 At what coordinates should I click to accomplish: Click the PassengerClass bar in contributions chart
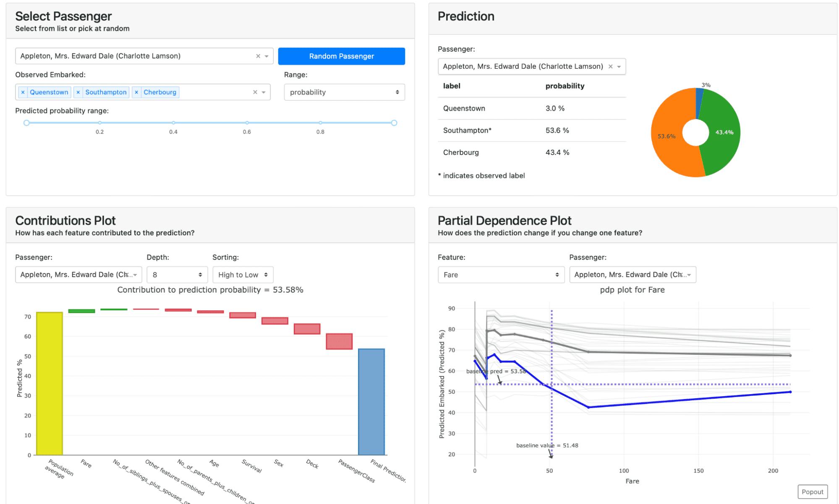pyautogui.click(x=339, y=341)
